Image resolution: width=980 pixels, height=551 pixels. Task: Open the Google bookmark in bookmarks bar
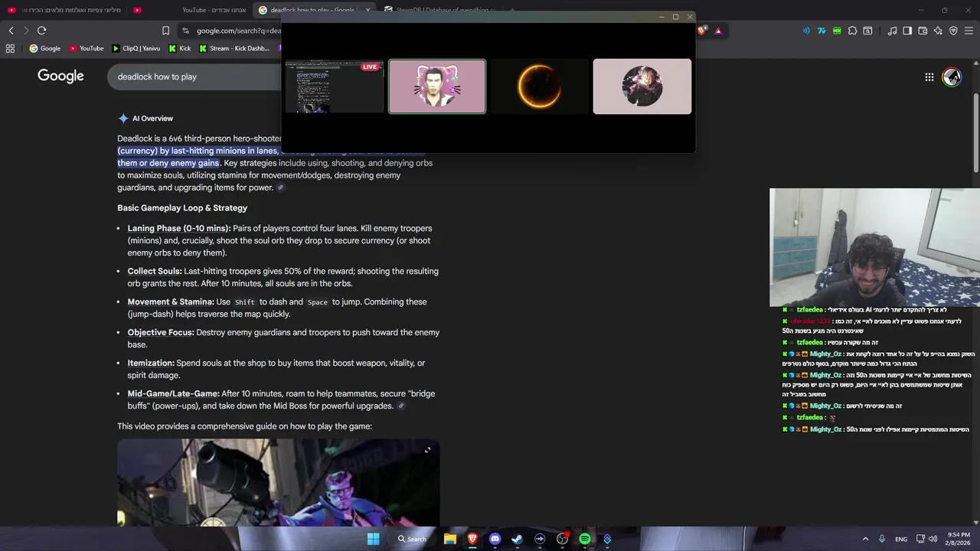click(44, 48)
